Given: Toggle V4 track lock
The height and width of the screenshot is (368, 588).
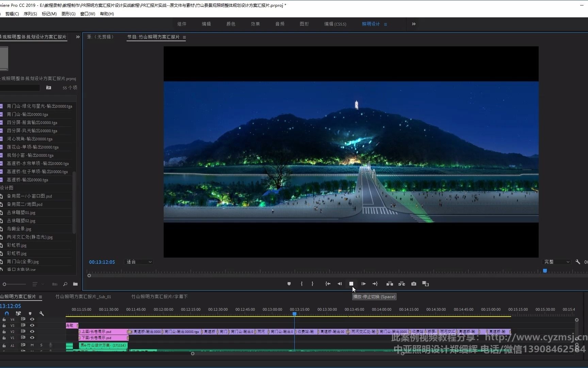Looking at the screenshot, I should pos(4,319).
